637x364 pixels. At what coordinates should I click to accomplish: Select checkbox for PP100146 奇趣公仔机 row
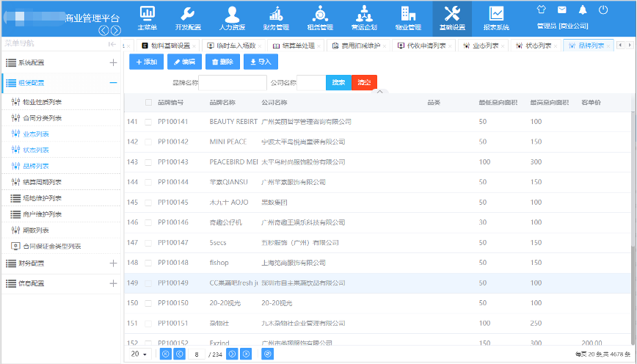[x=149, y=222]
